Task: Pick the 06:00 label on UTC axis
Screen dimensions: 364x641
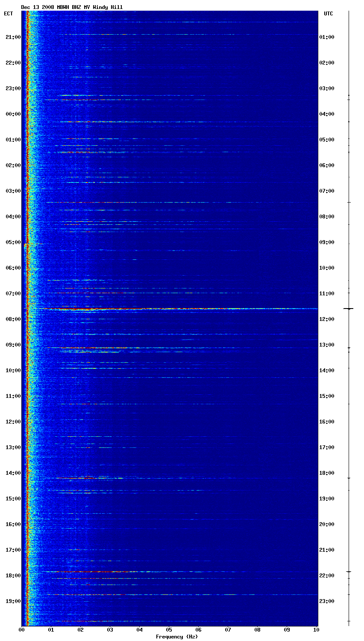Action: [x=327, y=165]
